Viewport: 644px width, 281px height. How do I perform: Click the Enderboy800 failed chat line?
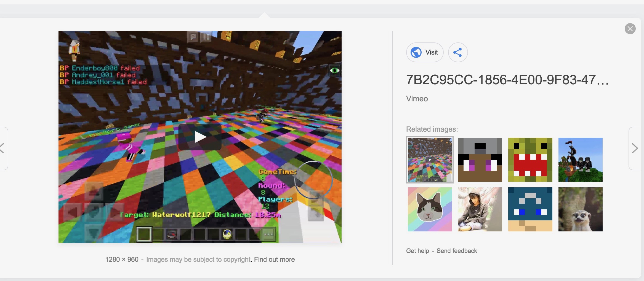(x=100, y=68)
